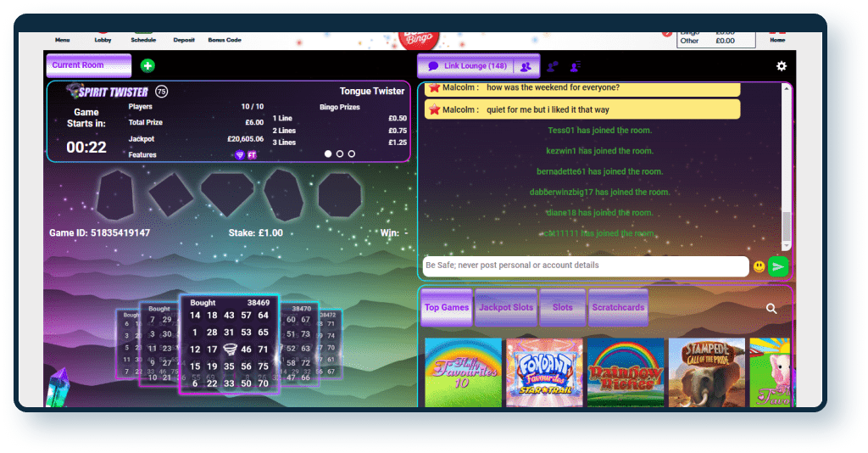Click the red star beside Malcolm's weekend message
The height and width of the screenshot is (453, 868).
click(x=434, y=87)
